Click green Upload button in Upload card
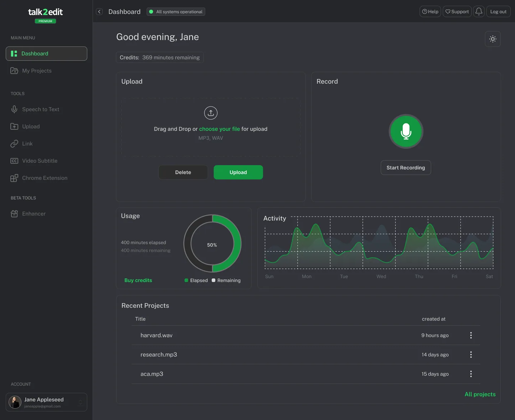Screen dimensions: 515x420 pos(238,172)
